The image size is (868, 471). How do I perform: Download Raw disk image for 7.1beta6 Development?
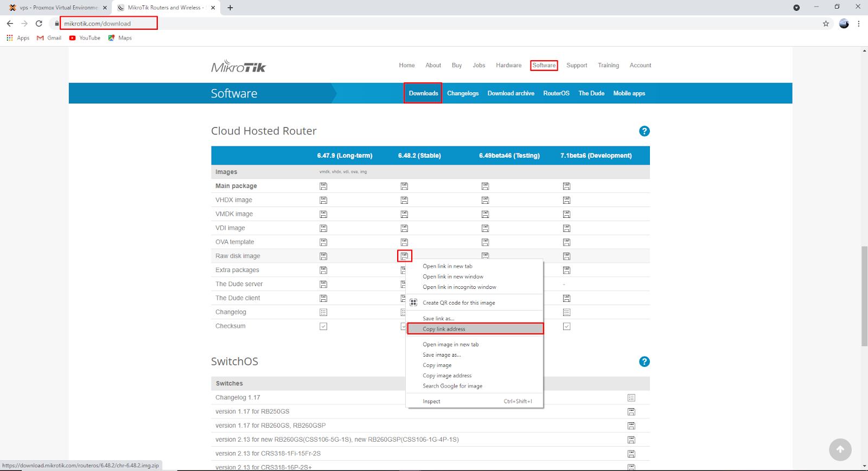click(x=566, y=256)
